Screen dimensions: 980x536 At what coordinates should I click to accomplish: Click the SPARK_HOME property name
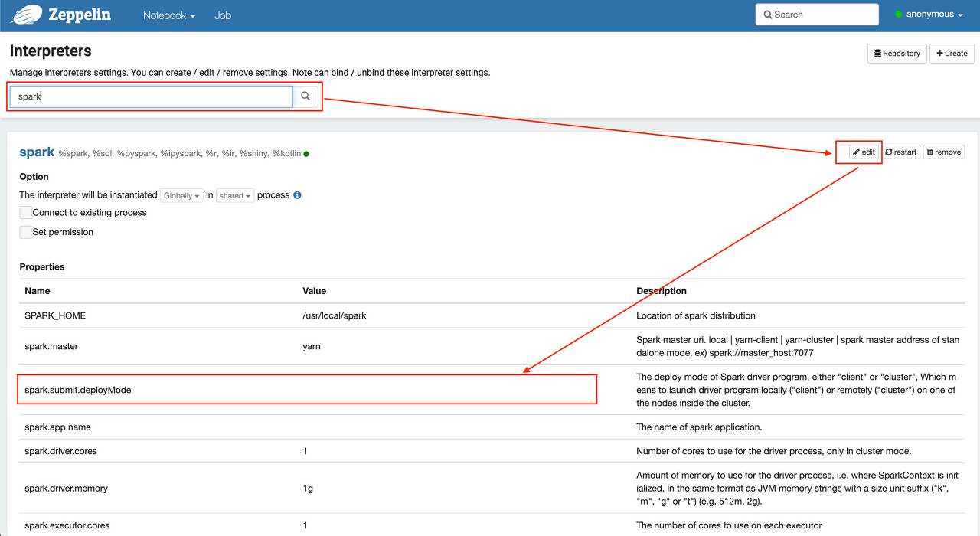click(x=55, y=315)
